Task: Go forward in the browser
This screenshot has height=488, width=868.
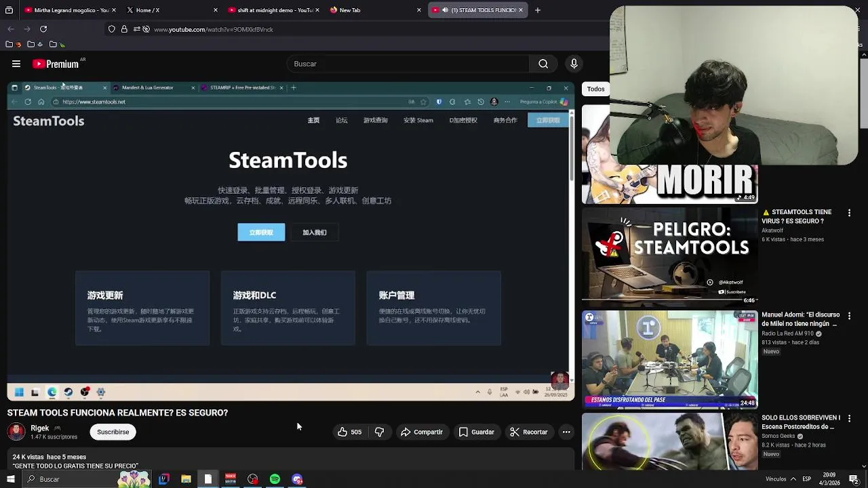Action: click(x=27, y=29)
